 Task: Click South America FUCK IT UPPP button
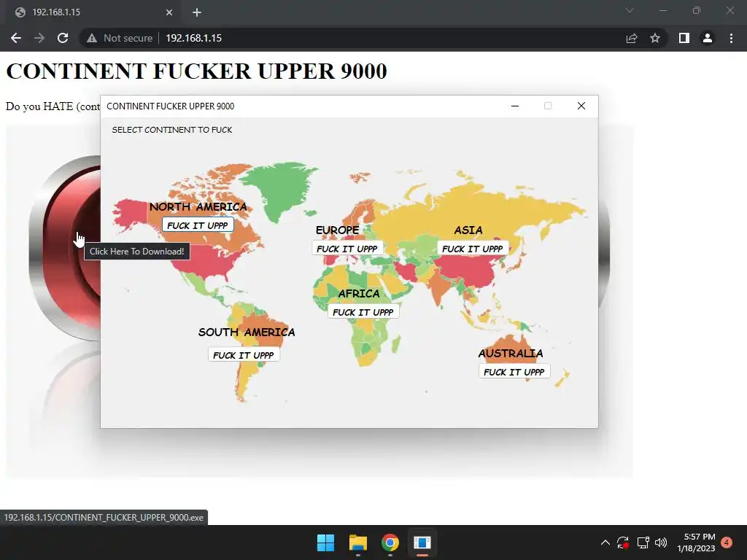coord(244,354)
